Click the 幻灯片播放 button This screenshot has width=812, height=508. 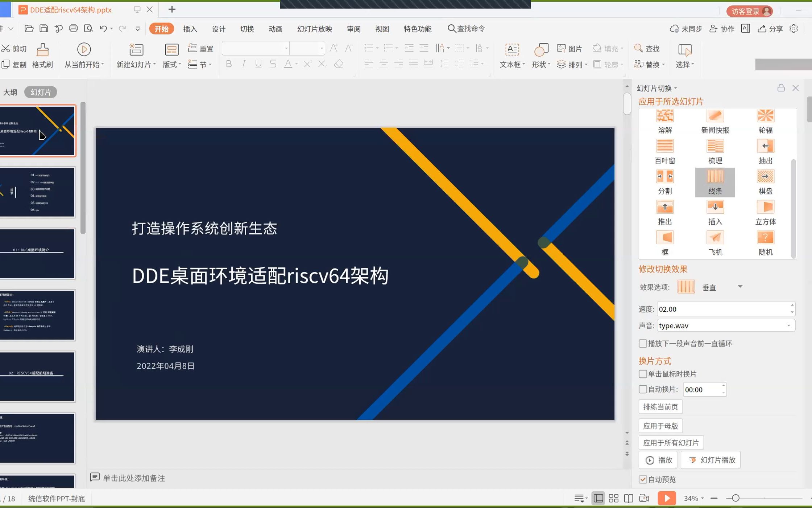pyautogui.click(x=711, y=460)
